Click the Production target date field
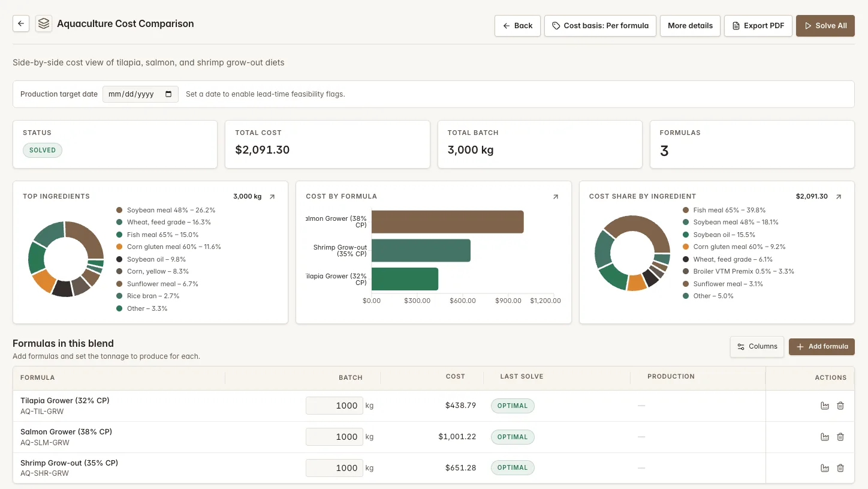Screen dimensions: 868x489 pyautogui.click(x=140, y=94)
